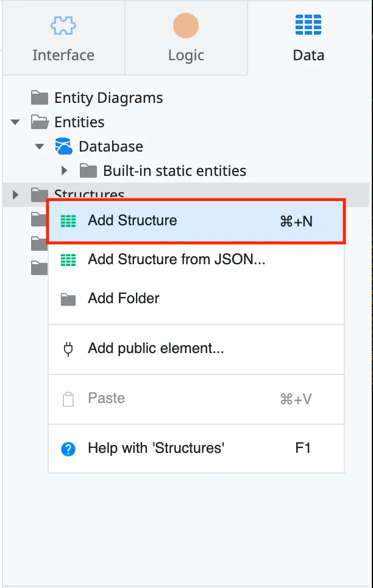Image resolution: width=373 pixels, height=588 pixels.
Task: Click the Paste clipboard icon
Action: pos(67,399)
